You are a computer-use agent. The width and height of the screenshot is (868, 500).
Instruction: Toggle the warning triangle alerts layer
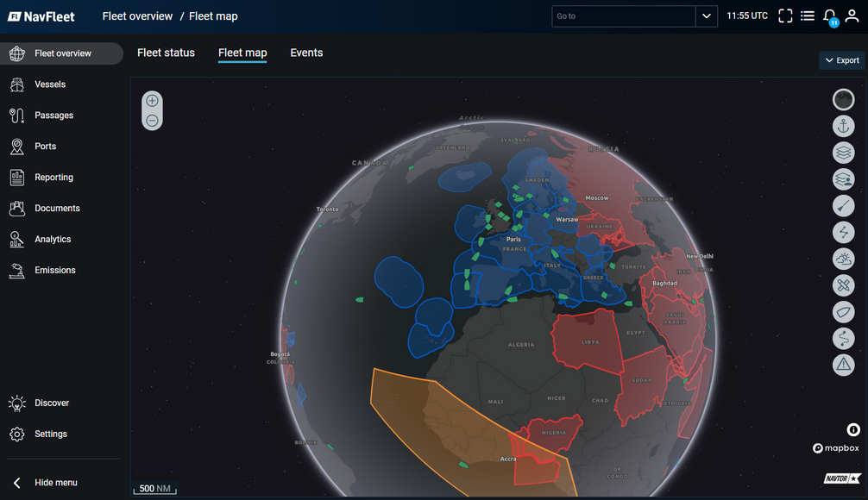coord(844,365)
